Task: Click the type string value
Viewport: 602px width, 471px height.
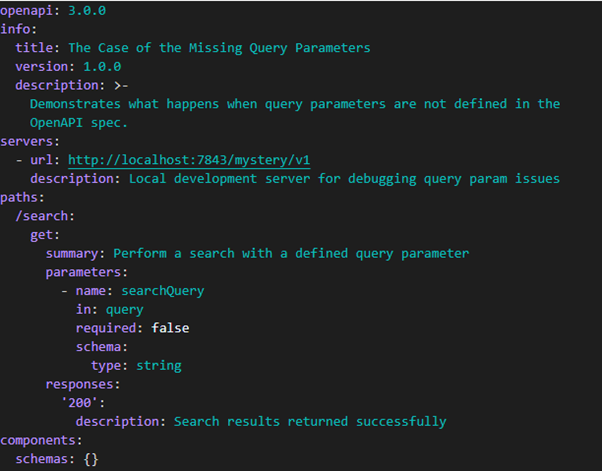Action: (x=159, y=366)
